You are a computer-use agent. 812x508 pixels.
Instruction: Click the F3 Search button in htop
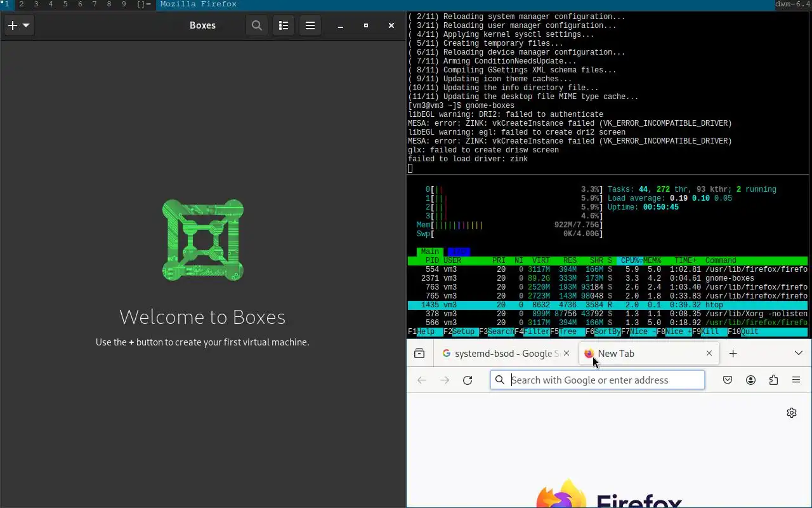(x=497, y=331)
